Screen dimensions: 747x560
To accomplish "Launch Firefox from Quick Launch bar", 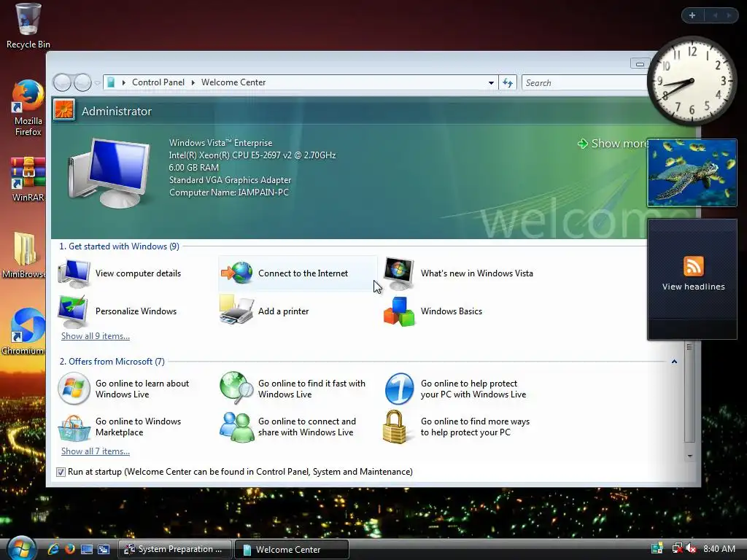I will tap(70, 549).
